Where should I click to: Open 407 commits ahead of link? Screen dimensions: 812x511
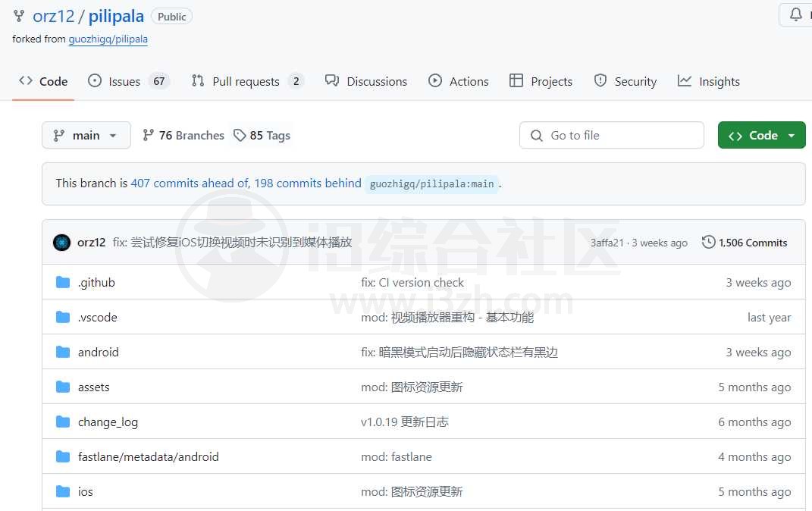(x=190, y=183)
